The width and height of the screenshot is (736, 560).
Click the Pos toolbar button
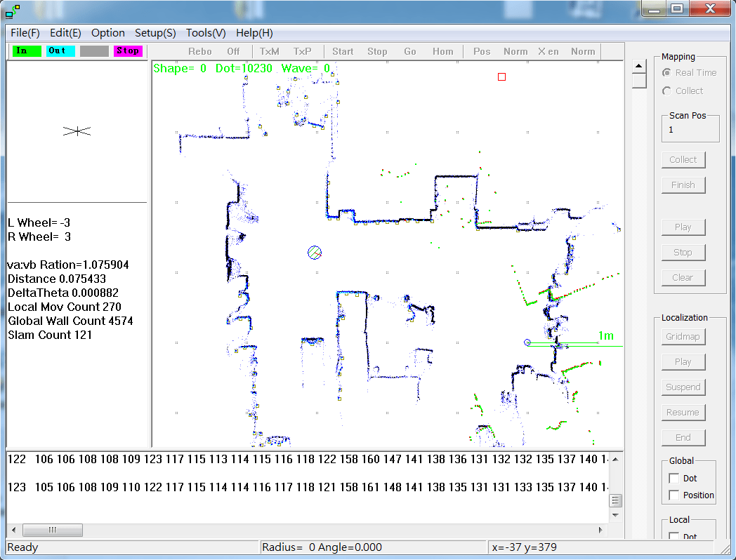coord(482,52)
